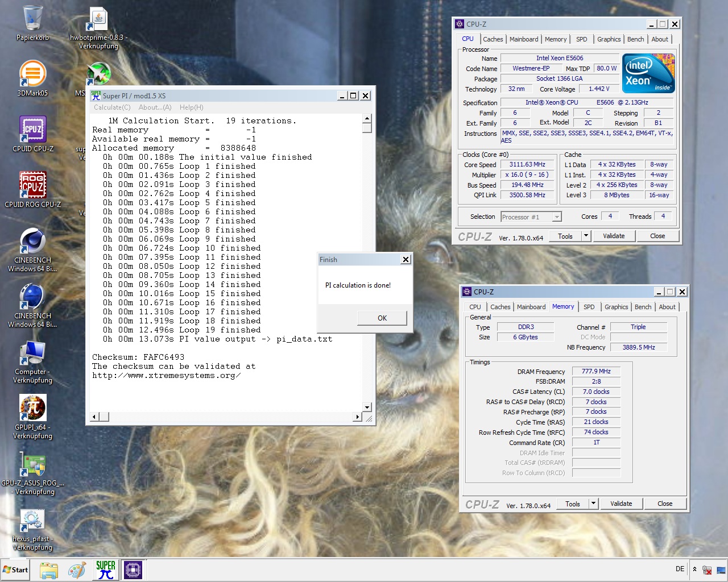Open the Help(H) menu in Super PI
Image resolution: width=728 pixels, height=582 pixels.
coord(191,107)
